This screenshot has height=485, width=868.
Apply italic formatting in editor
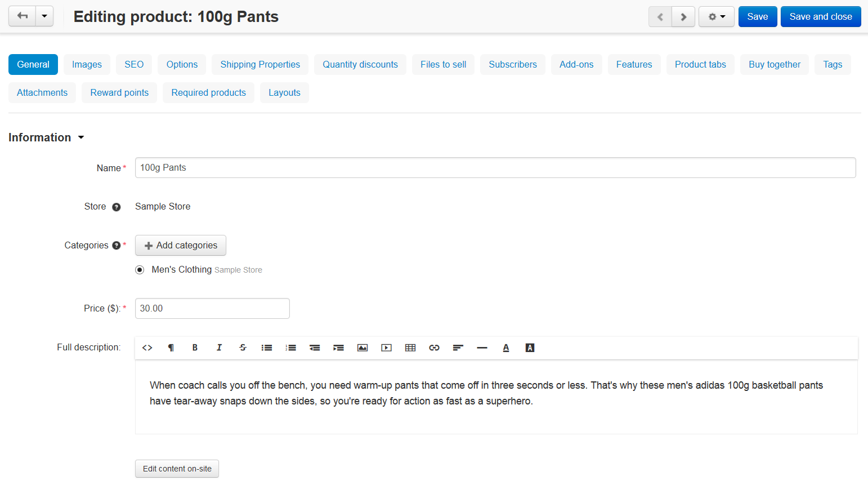tap(219, 348)
